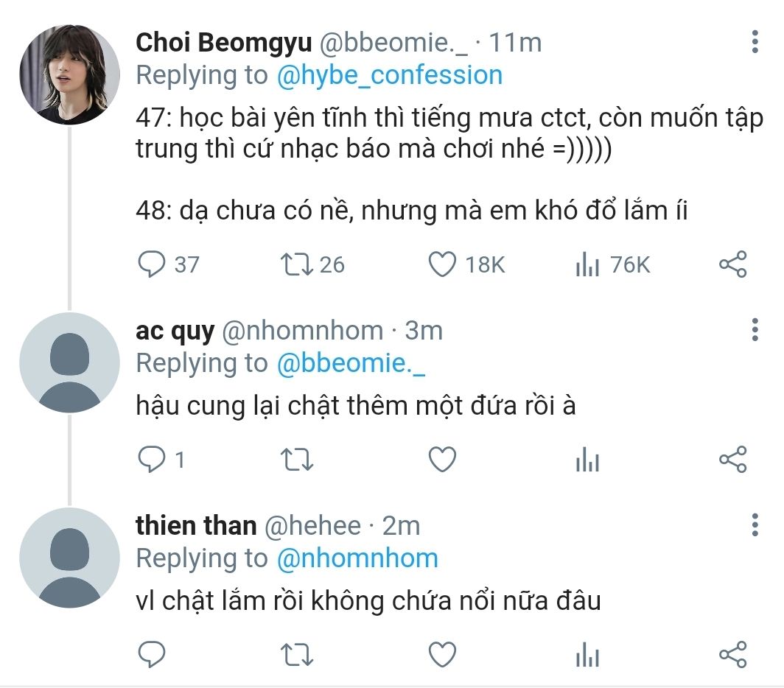This screenshot has width=784, height=688.
Task: Share Choi Beomgyu's tweet
Action: [732, 264]
